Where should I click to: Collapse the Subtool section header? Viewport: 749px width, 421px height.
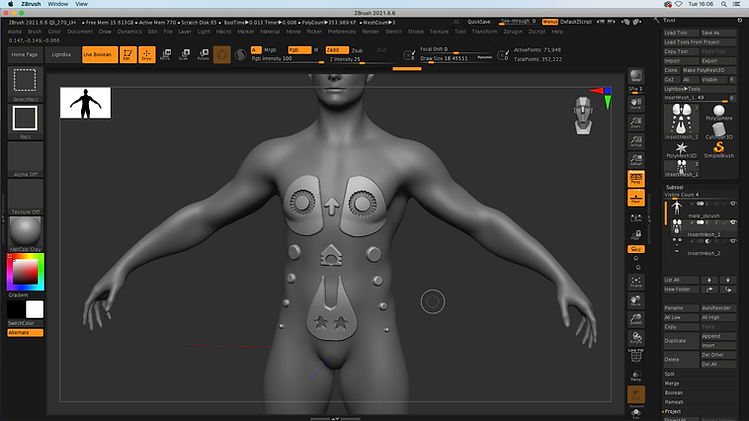[x=674, y=187]
